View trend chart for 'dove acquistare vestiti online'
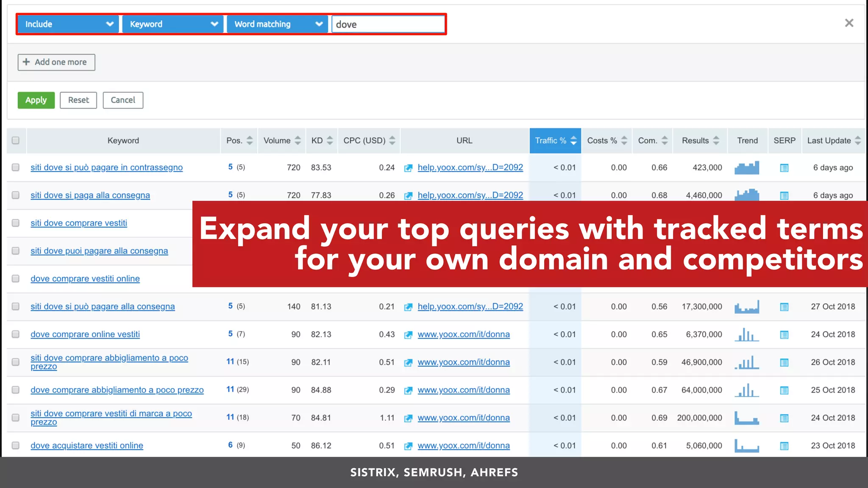868x488 pixels. point(747,446)
